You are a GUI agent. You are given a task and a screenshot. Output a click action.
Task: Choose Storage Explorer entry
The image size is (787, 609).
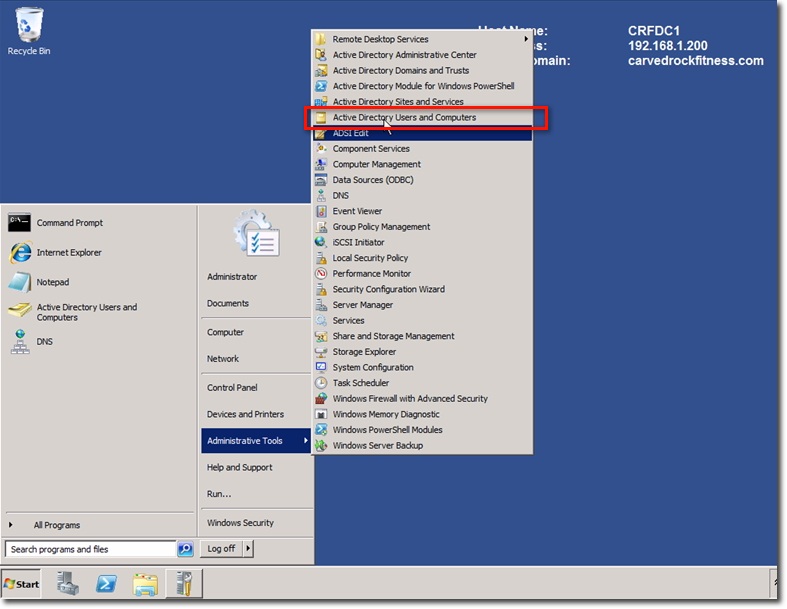[x=422, y=352]
